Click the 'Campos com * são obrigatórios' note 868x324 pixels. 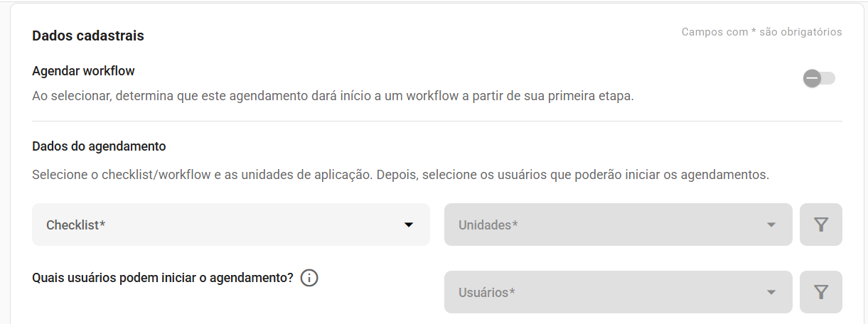tap(762, 32)
